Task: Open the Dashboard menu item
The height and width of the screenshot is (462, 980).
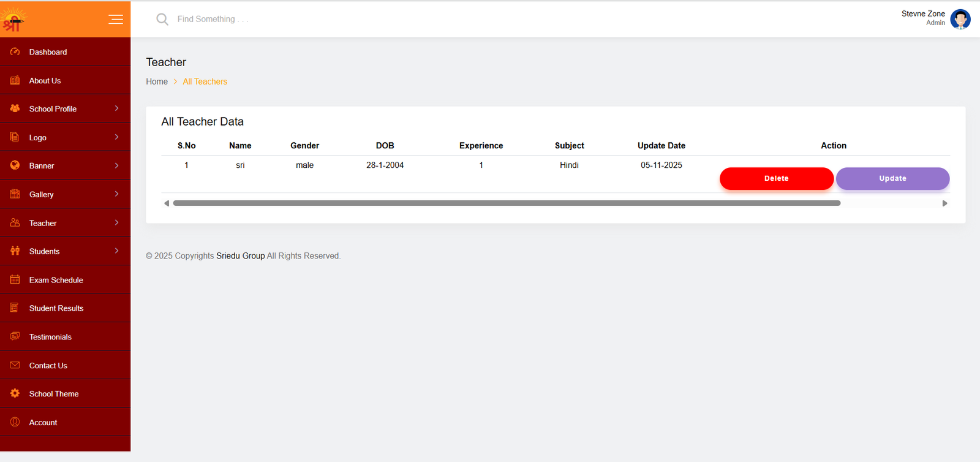Action: point(65,52)
